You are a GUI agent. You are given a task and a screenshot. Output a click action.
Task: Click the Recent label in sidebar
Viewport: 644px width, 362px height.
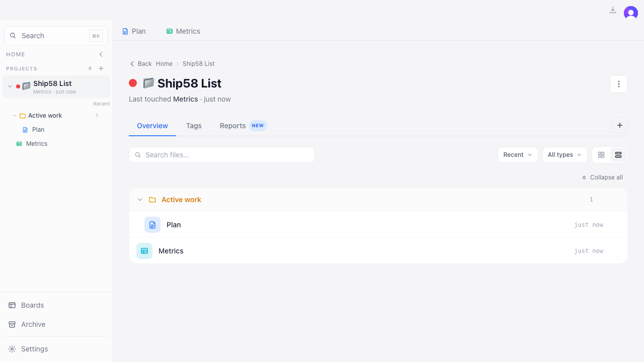tap(102, 104)
